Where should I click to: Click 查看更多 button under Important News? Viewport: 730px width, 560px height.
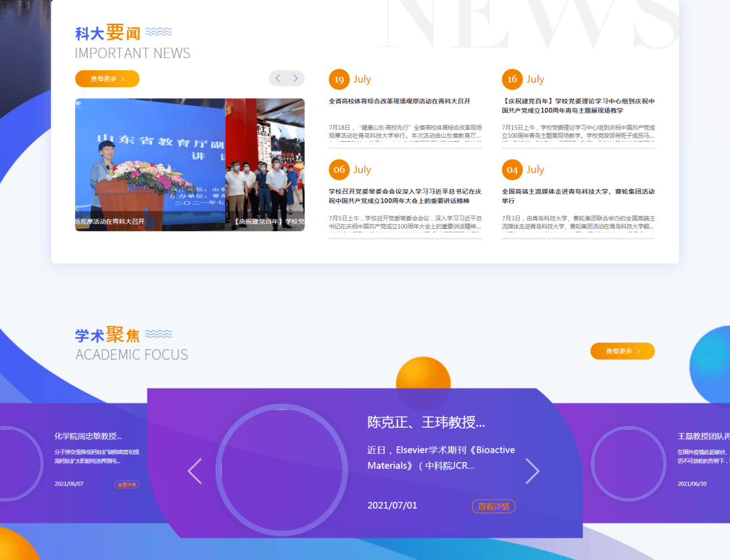coord(107,78)
